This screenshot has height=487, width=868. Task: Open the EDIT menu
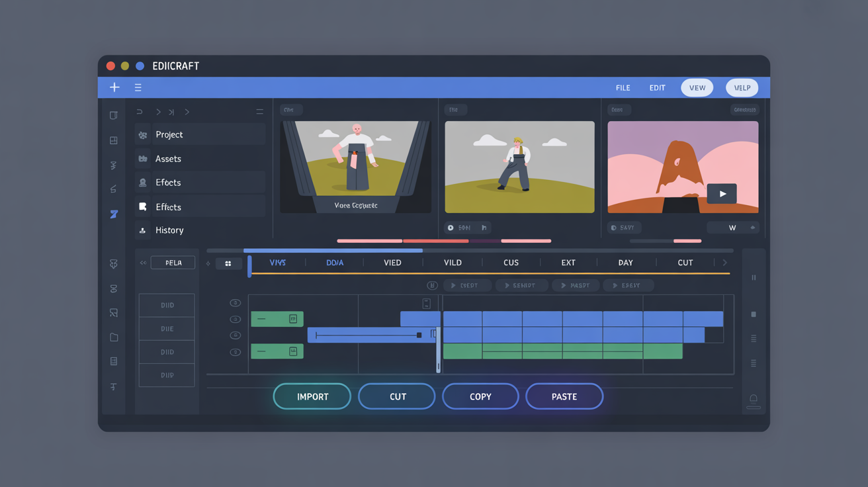(657, 87)
